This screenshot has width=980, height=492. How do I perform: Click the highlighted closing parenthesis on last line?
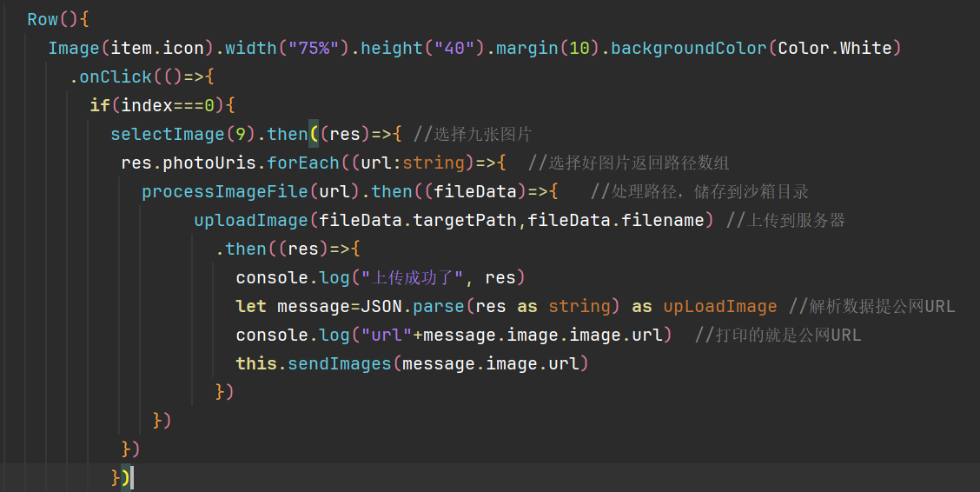click(x=126, y=477)
